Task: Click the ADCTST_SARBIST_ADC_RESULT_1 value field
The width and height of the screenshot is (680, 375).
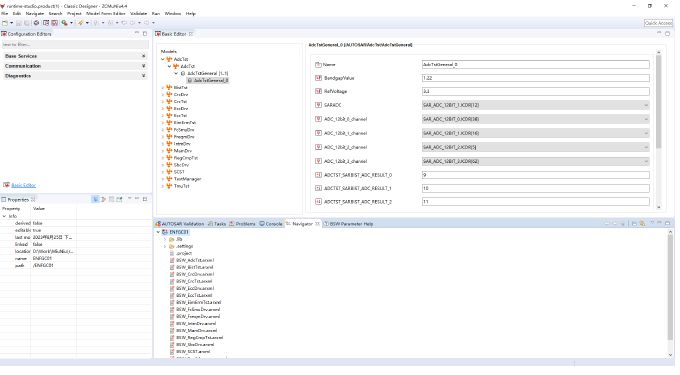Action: point(536,189)
